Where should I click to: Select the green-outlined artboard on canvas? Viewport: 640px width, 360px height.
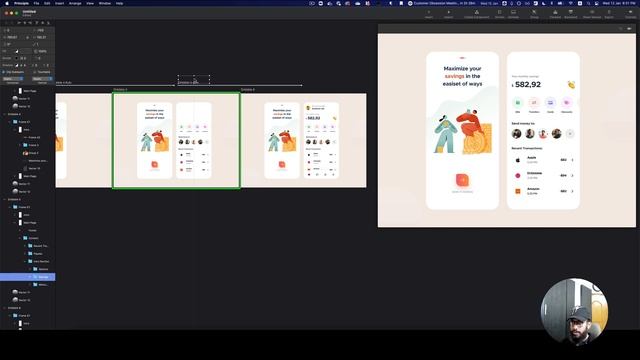pos(176,140)
